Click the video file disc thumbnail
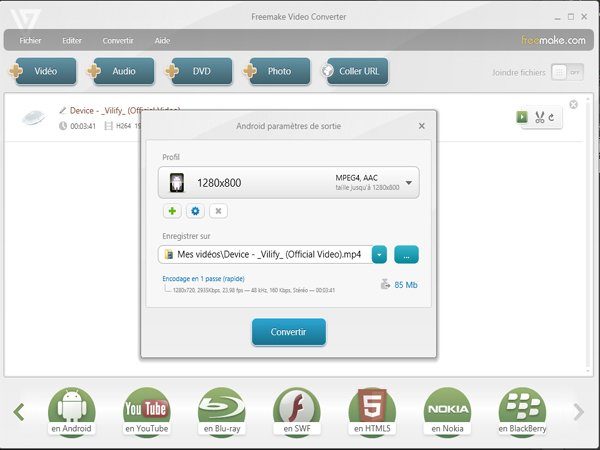The image size is (600, 450). pyautogui.click(x=34, y=117)
